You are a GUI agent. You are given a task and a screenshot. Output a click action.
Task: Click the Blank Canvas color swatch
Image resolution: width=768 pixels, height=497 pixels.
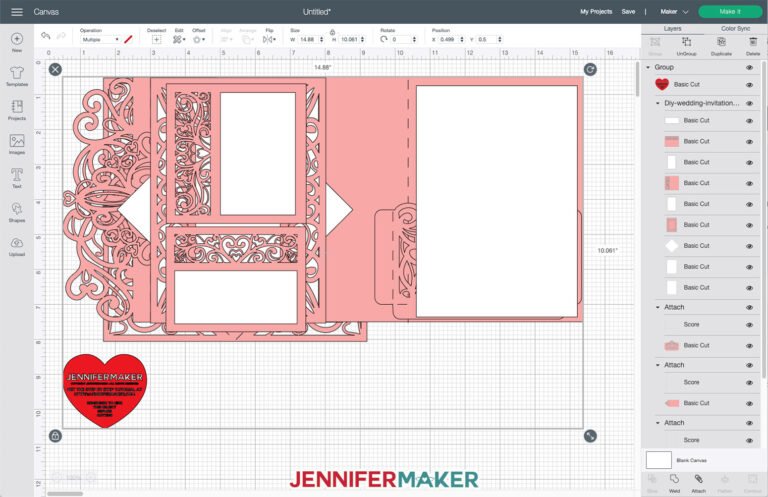coord(659,460)
